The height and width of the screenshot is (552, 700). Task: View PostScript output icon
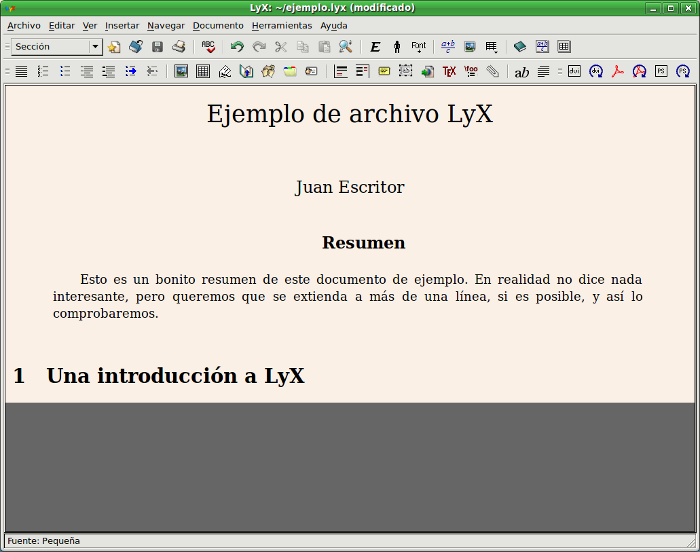tap(661, 71)
